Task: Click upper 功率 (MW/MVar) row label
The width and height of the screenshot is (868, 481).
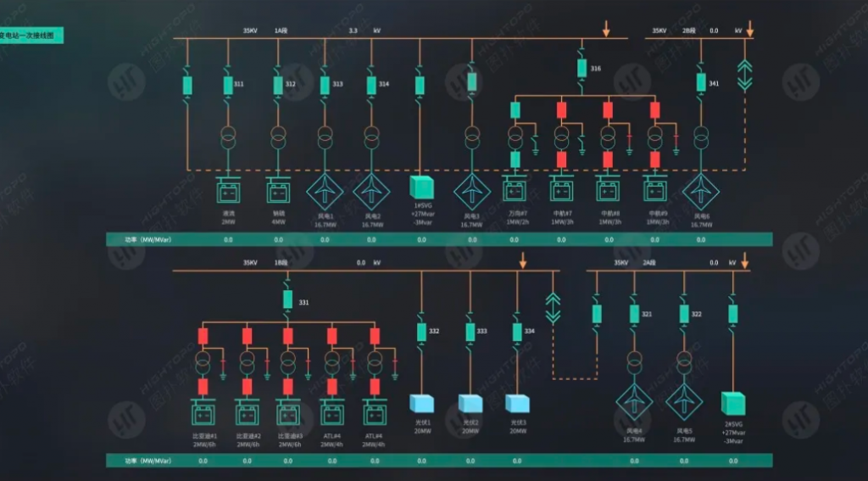Action: coord(147,240)
